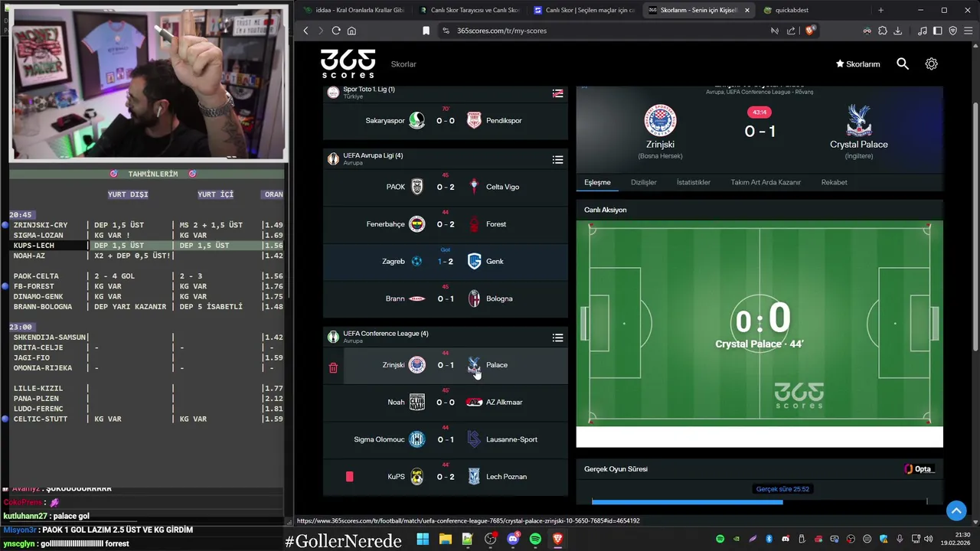Click the Zrinjski crest in the match header

[660, 120]
